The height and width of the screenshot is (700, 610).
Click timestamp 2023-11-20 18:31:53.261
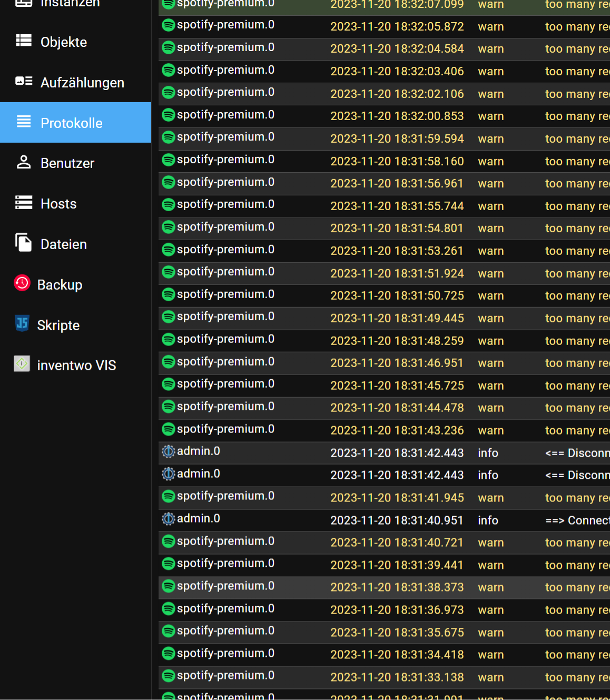point(397,251)
